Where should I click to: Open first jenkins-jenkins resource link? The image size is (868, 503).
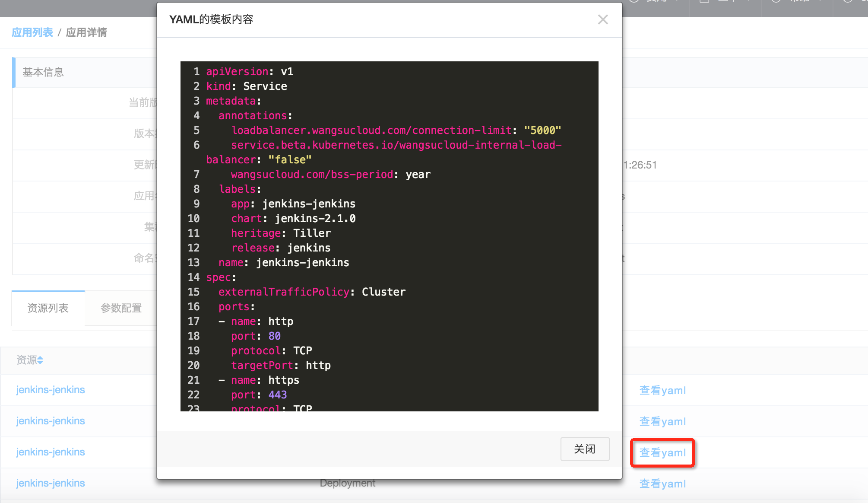point(51,390)
